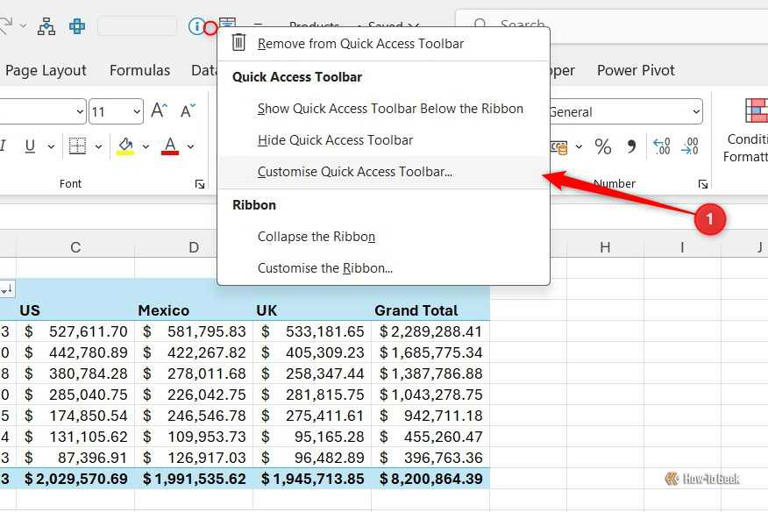Switch to the Page Layout tab

[46, 71]
